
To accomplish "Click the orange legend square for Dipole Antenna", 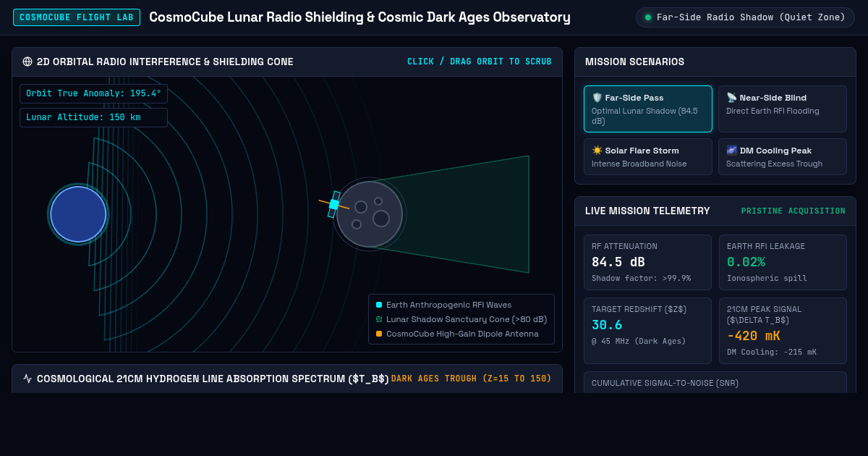I will click(379, 334).
